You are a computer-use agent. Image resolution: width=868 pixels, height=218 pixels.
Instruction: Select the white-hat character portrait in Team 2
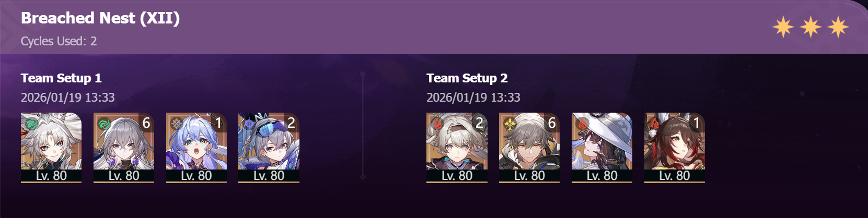[602, 148]
